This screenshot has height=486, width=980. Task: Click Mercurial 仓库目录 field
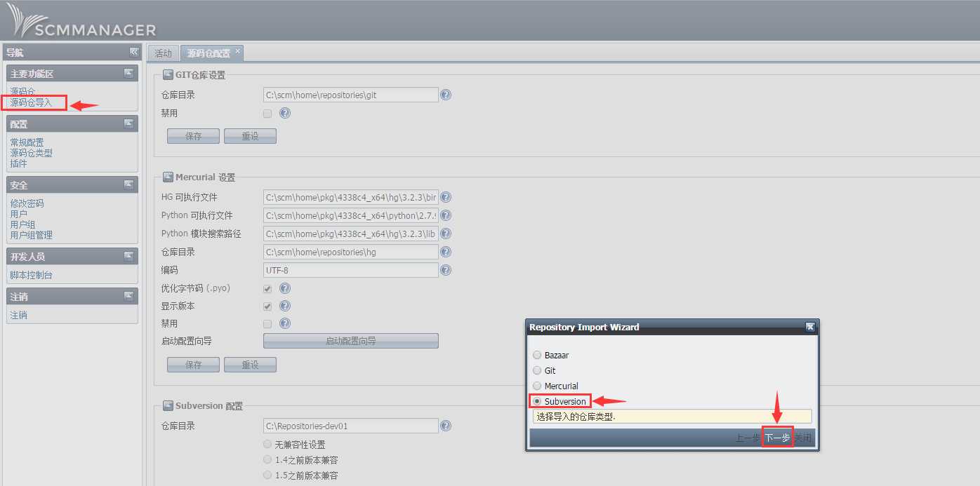coord(351,252)
